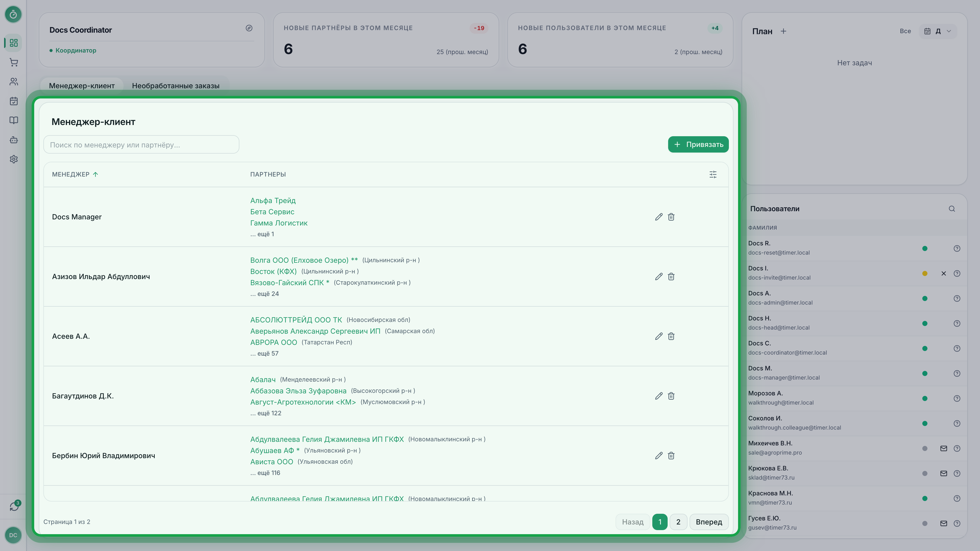The width and height of the screenshot is (980, 551).
Task: Send mail to Крюкова Е.В.
Action: [x=944, y=473]
